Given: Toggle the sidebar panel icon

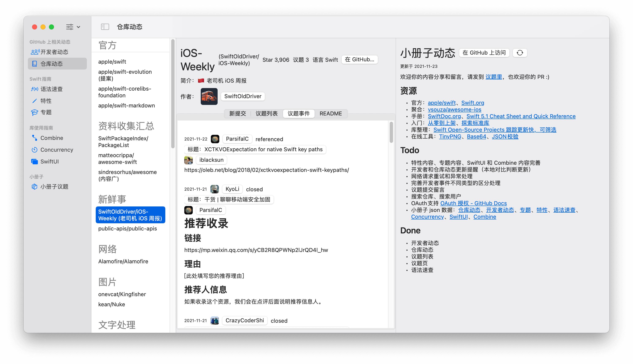Looking at the screenshot, I should [x=105, y=27].
